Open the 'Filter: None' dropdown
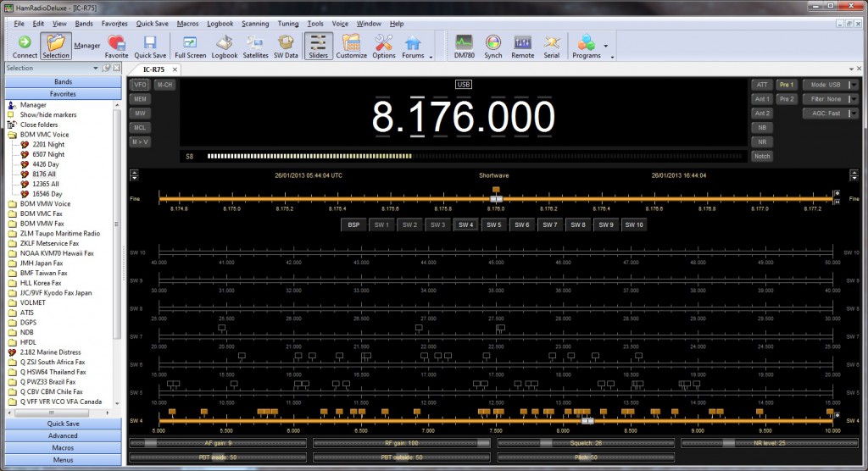Screen dimensions: 868x471 pos(830,99)
